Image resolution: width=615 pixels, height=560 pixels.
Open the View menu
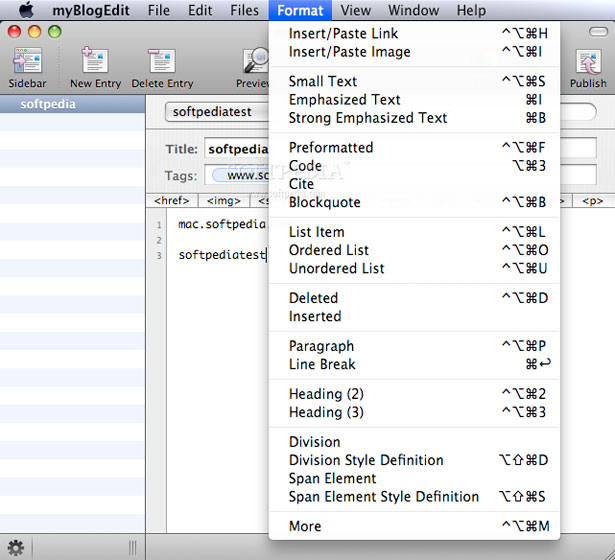(x=355, y=10)
